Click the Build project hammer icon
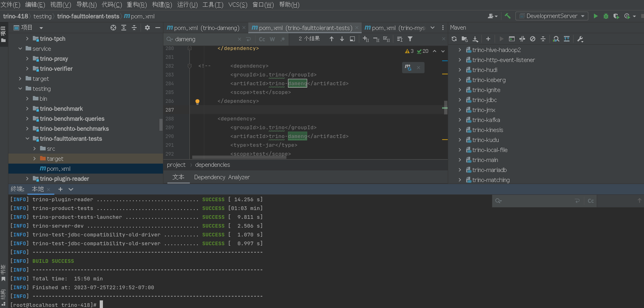 pyautogui.click(x=507, y=16)
